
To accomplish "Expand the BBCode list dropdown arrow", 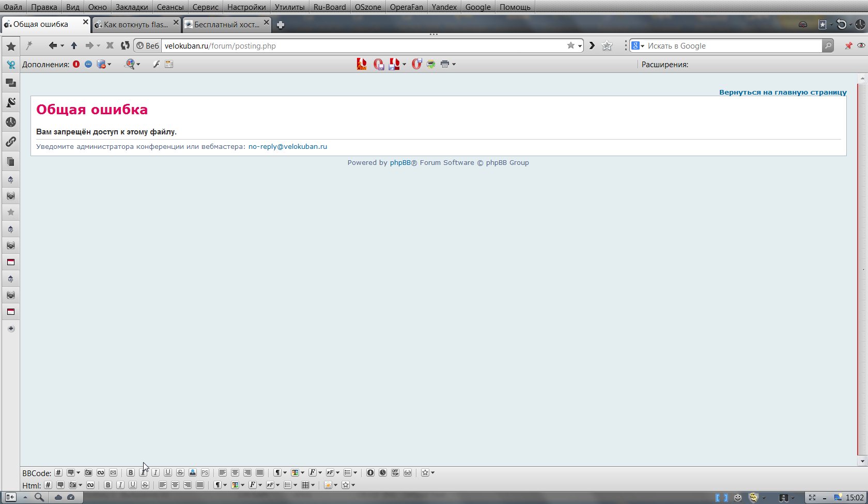I will tap(355, 472).
